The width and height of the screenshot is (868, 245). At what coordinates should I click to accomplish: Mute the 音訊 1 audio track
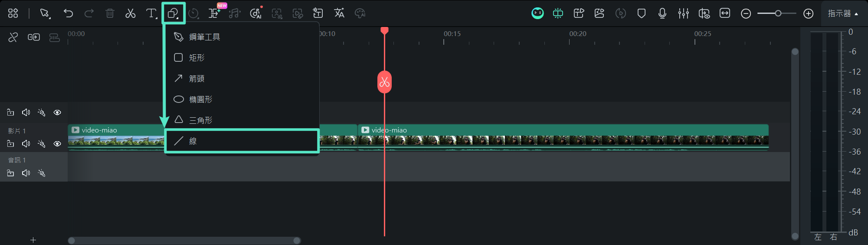point(26,173)
